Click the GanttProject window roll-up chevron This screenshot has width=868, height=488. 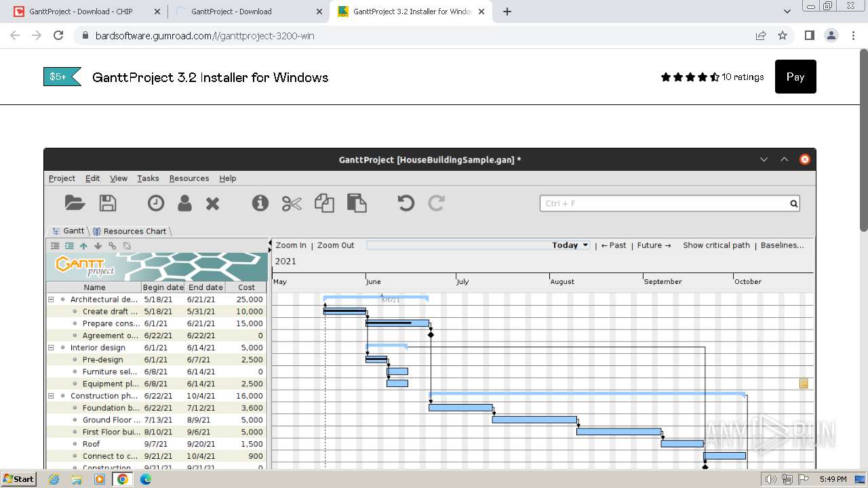784,160
